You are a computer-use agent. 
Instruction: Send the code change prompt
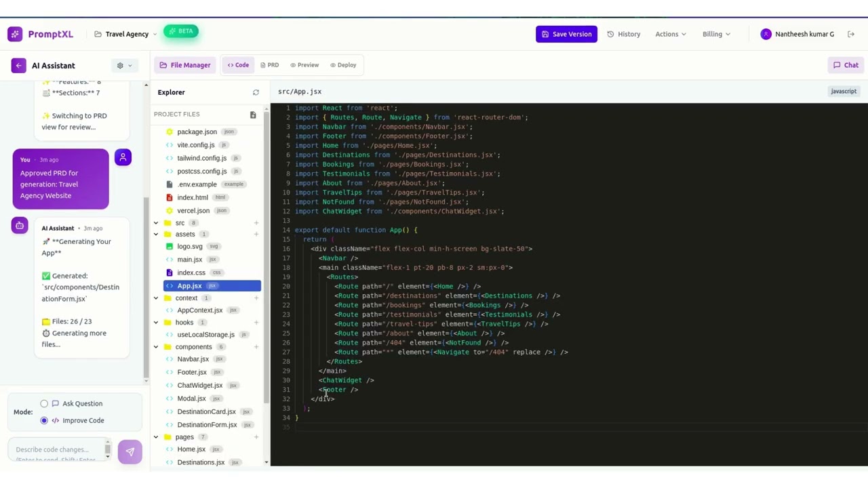coord(130,452)
